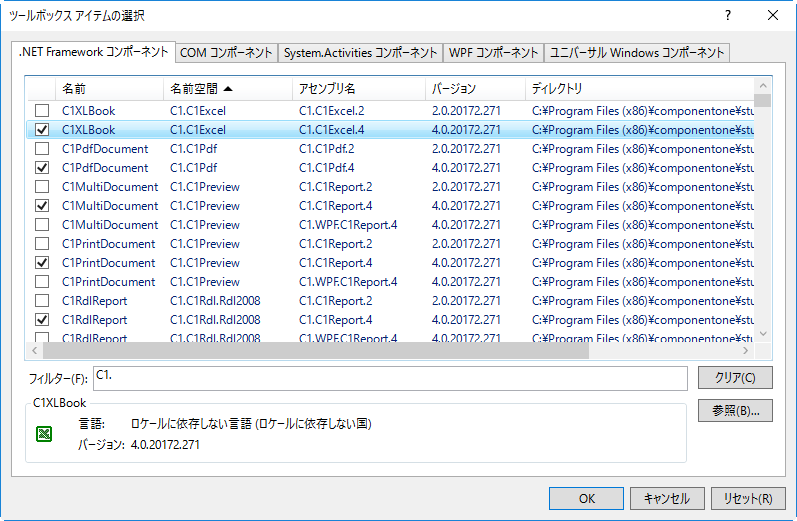Uncheck the C1XLBook C1.C1Excel.4 checkbox
This screenshot has height=521, width=797.
coord(42,130)
